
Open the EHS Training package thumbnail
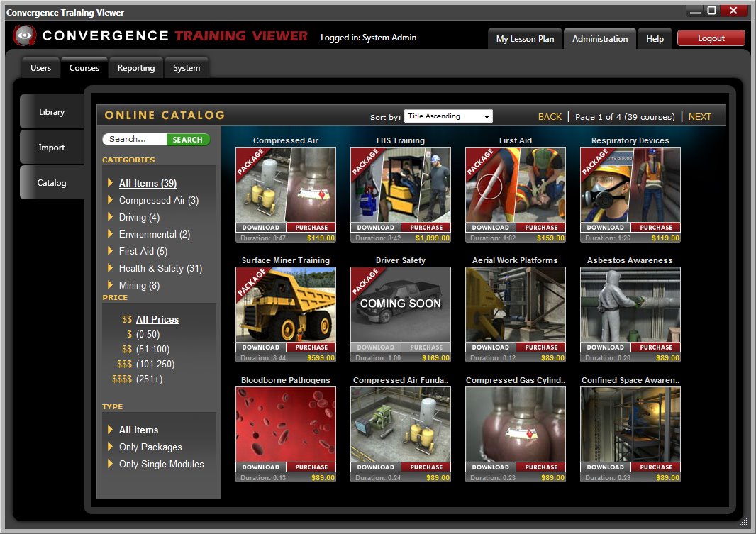(x=400, y=184)
